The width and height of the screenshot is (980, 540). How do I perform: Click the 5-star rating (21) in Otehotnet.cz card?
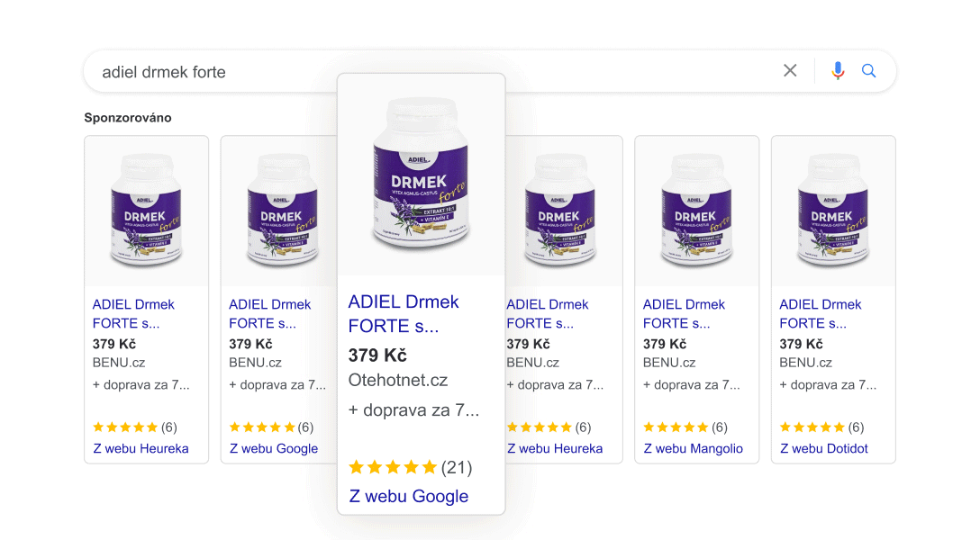[x=410, y=467]
